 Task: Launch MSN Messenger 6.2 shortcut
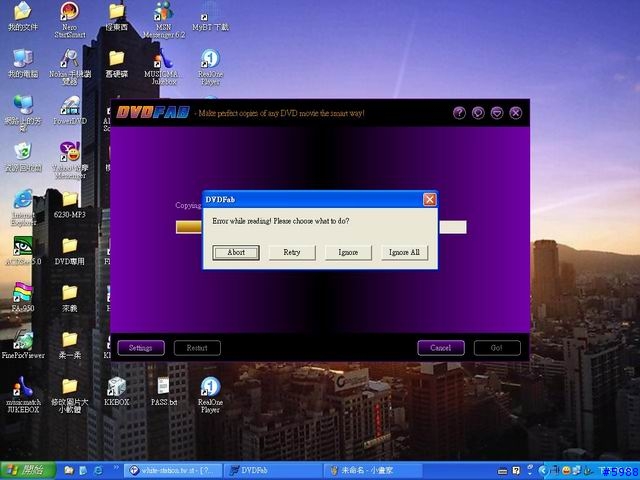click(x=164, y=20)
